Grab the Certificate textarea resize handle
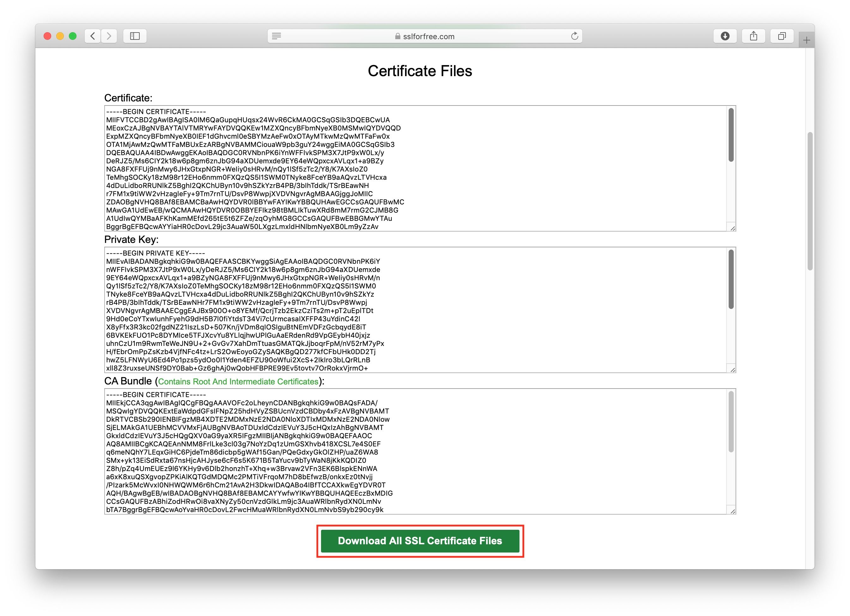Image resolution: width=850 pixels, height=616 pixels. click(x=733, y=228)
